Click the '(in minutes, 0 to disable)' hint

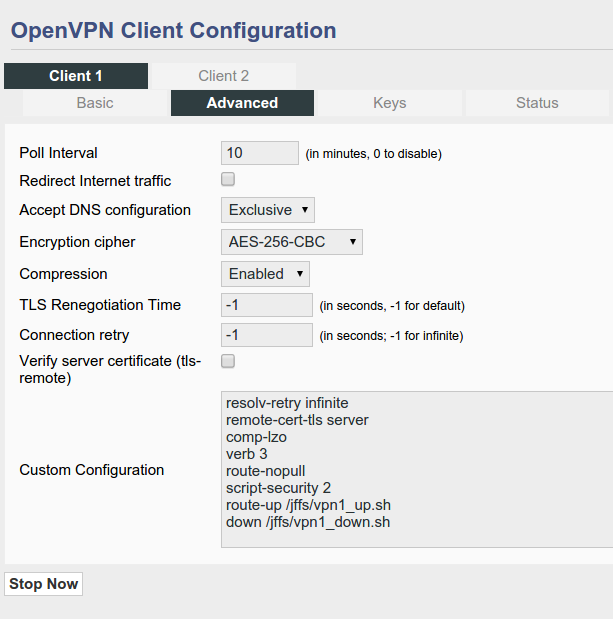[x=373, y=154]
